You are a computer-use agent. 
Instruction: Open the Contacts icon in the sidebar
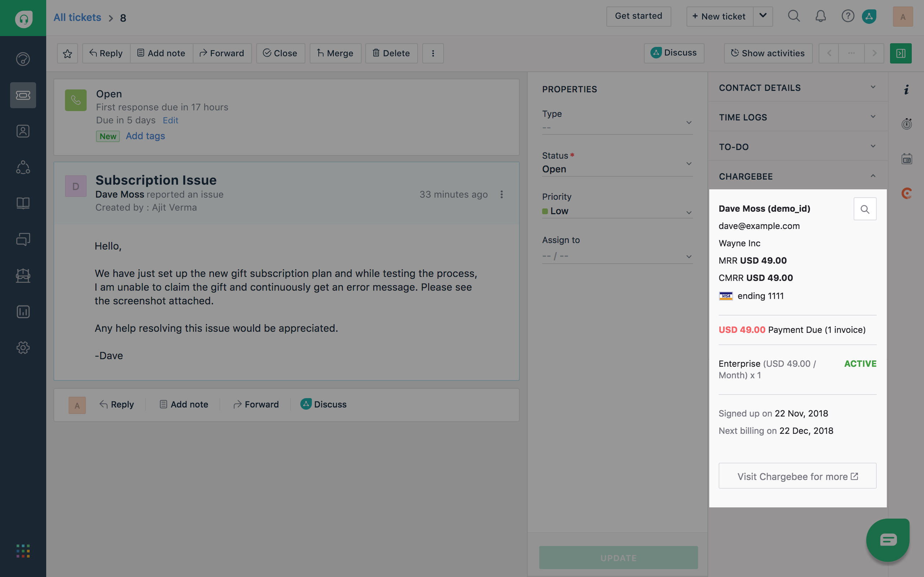pyautogui.click(x=23, y=131)
